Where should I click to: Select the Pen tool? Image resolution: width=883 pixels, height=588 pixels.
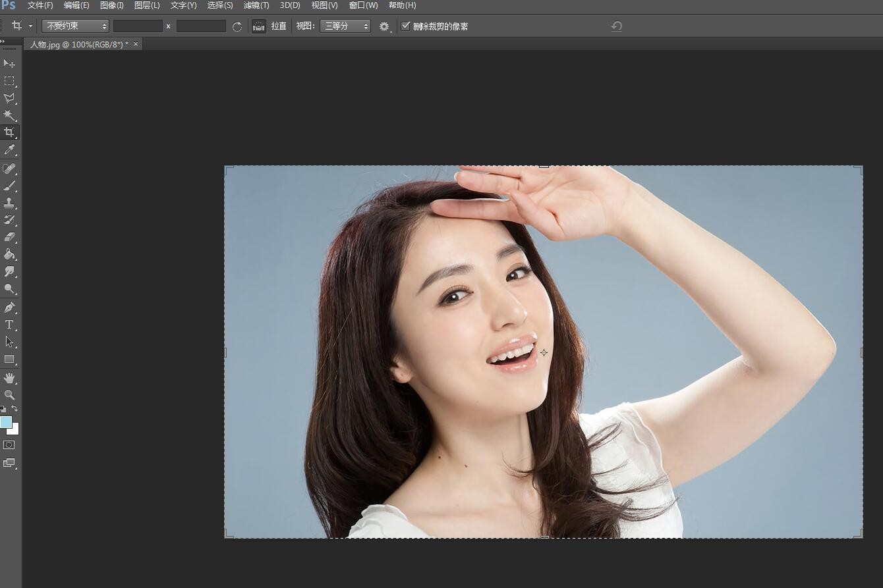[x=9, y=307]
